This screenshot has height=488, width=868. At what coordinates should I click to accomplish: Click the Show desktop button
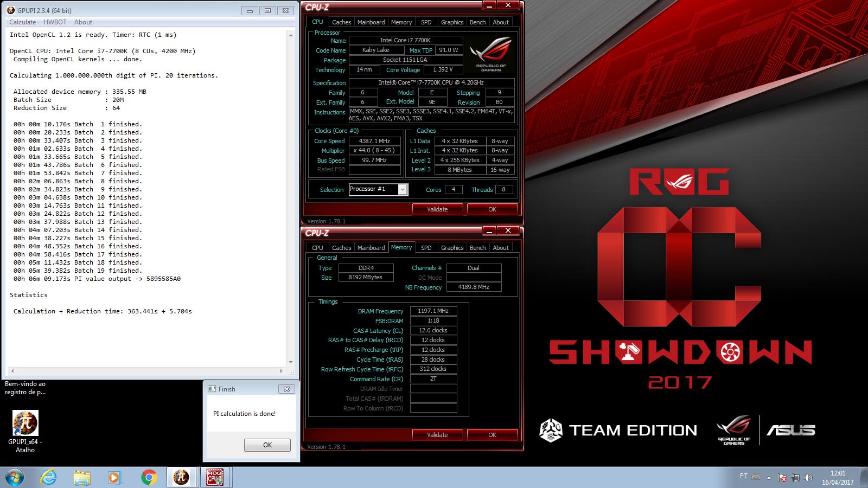(864, 477)
